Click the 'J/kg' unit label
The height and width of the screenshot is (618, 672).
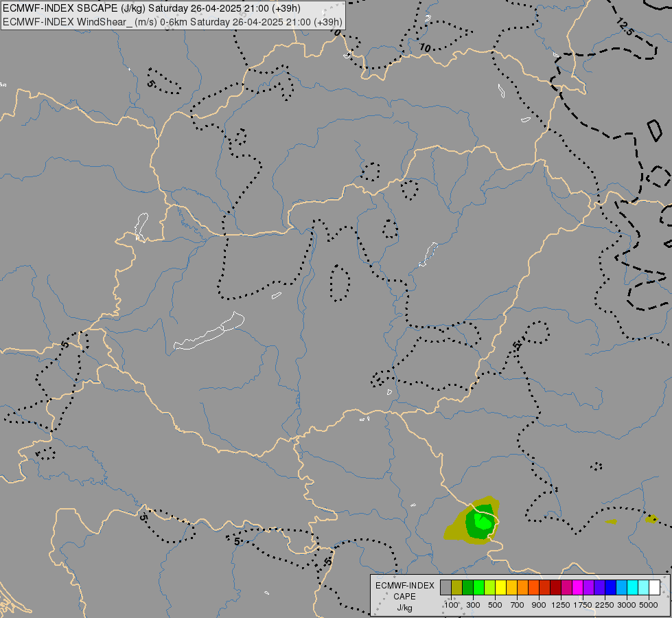coord(404,608)
